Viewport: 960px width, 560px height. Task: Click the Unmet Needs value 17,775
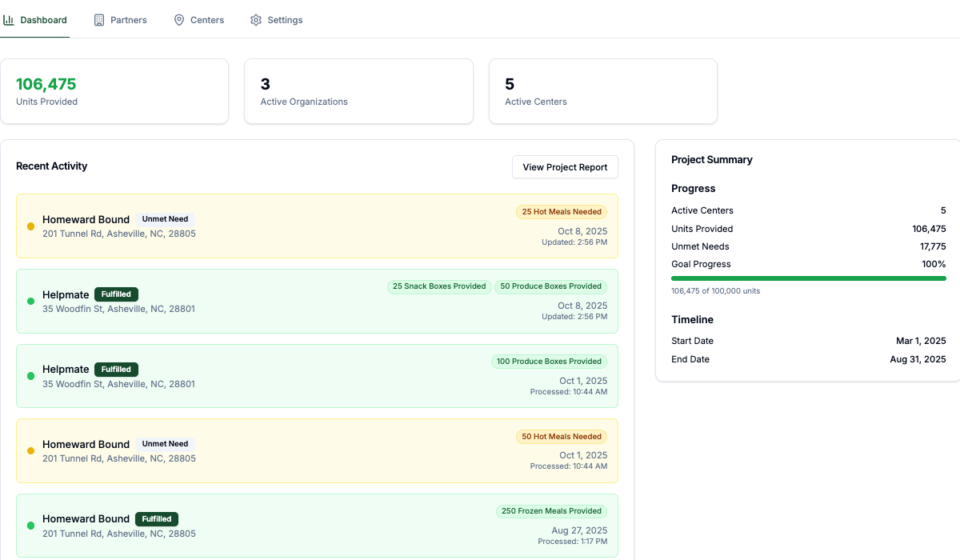pos(933,246)
